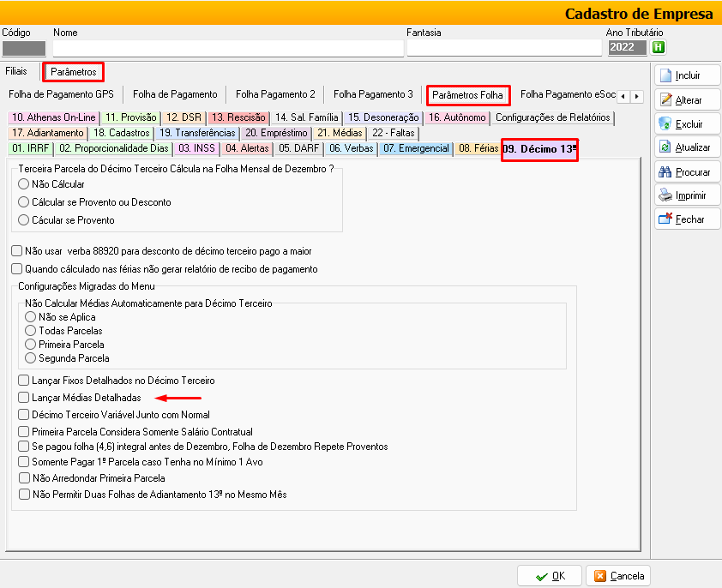Click the Atualizar refresh icon
This screenshot has height=588, width=722.
tap(665, 147)
